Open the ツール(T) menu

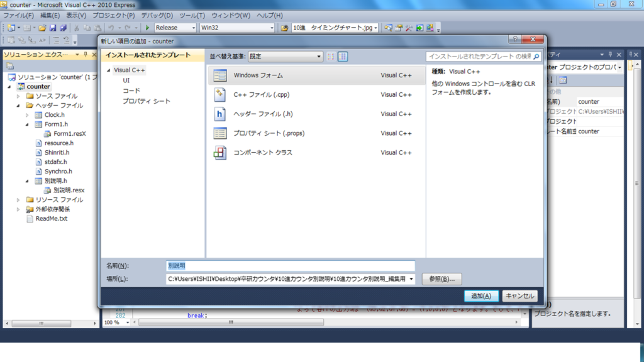point(192,16)
